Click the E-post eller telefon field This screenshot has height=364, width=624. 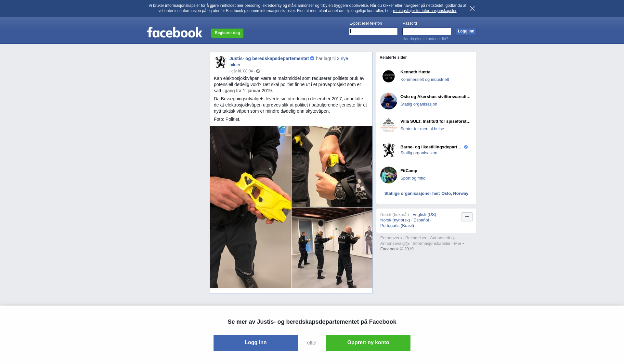pos(373,31)
